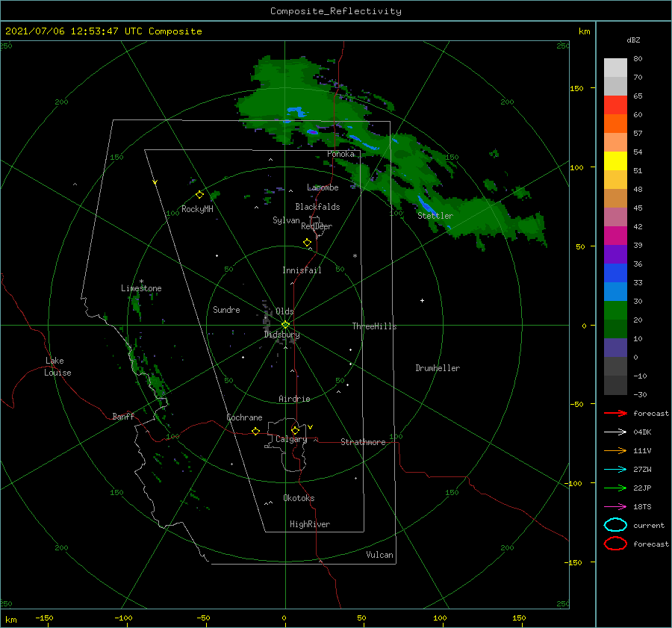The width and height of the screenshot is (672, 628).
Task: Click the Strathmore city label
Action: pyautogui.click(x=363, y=442)
